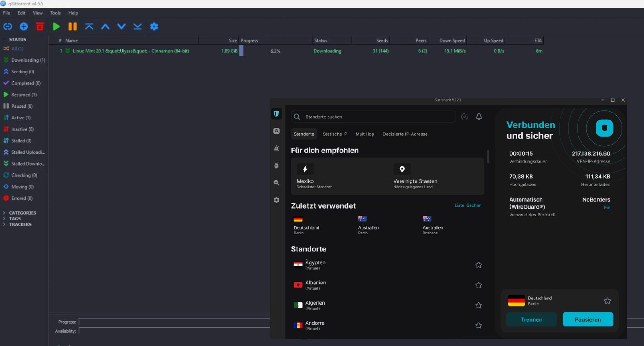Screen dimensions: 644x346
Task: Open Surfshark Alert sidebar icon
Action: (276, 148)
